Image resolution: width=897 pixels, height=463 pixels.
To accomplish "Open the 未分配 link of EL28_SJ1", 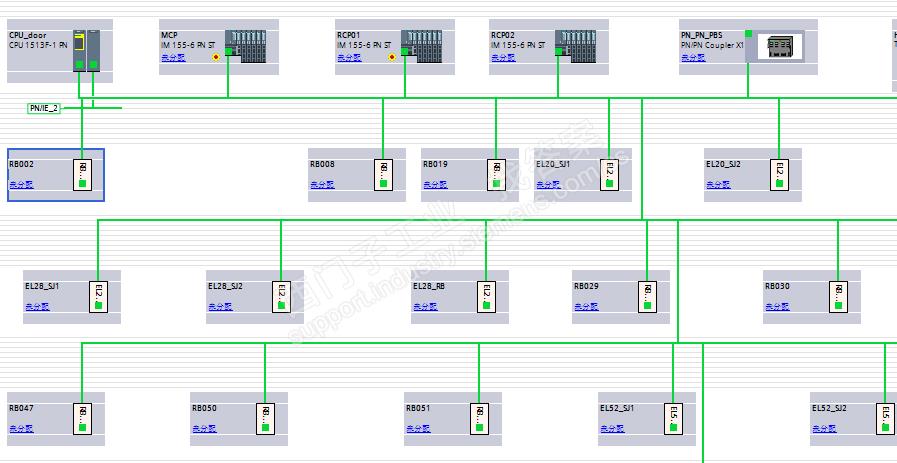I will [37, 307].
